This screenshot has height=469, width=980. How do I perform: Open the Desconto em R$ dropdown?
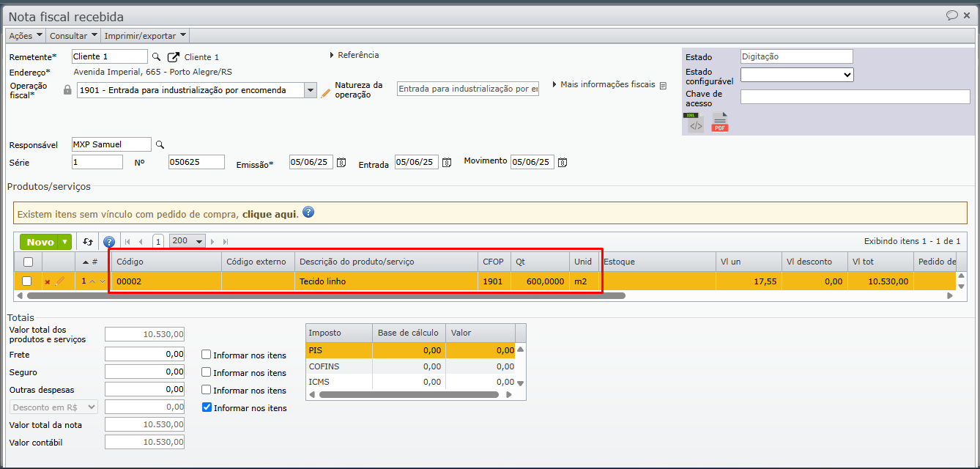[53, 407]
